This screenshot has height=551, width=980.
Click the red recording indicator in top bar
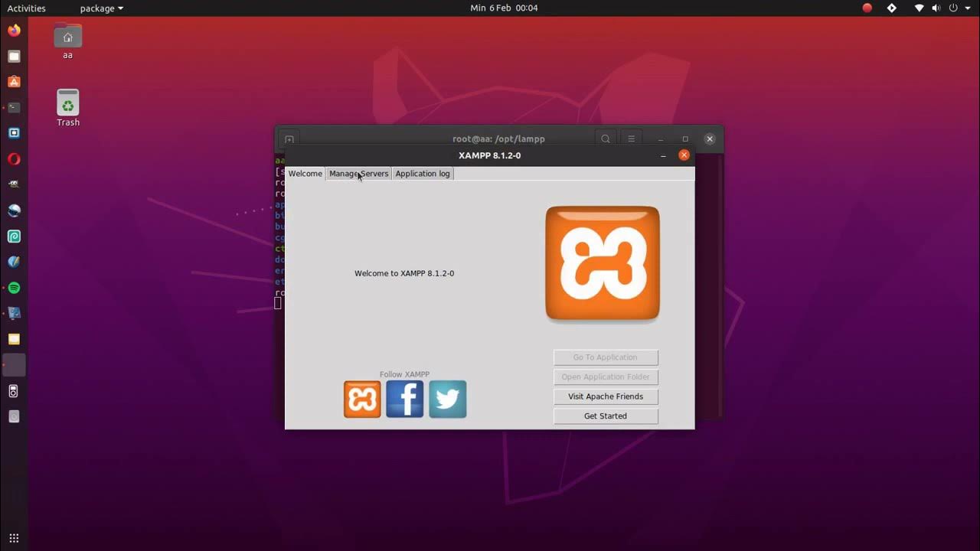tap(867, 8)
